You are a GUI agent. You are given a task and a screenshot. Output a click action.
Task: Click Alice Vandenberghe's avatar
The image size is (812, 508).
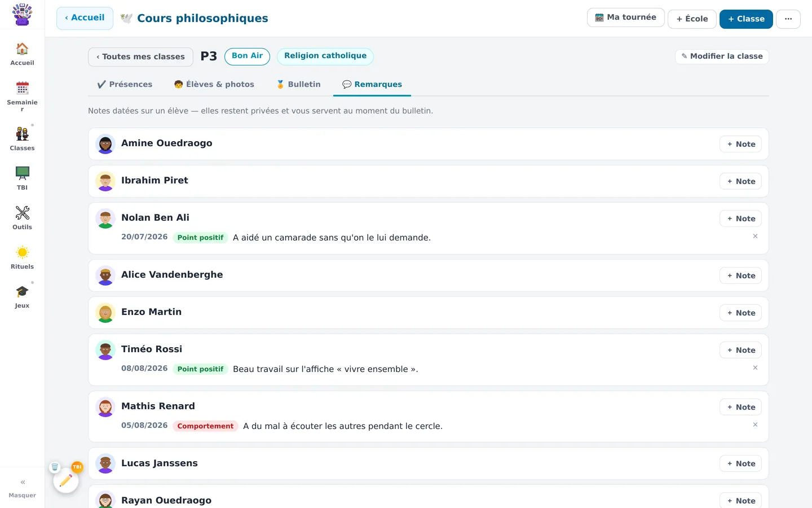click(x=105, y=275)
